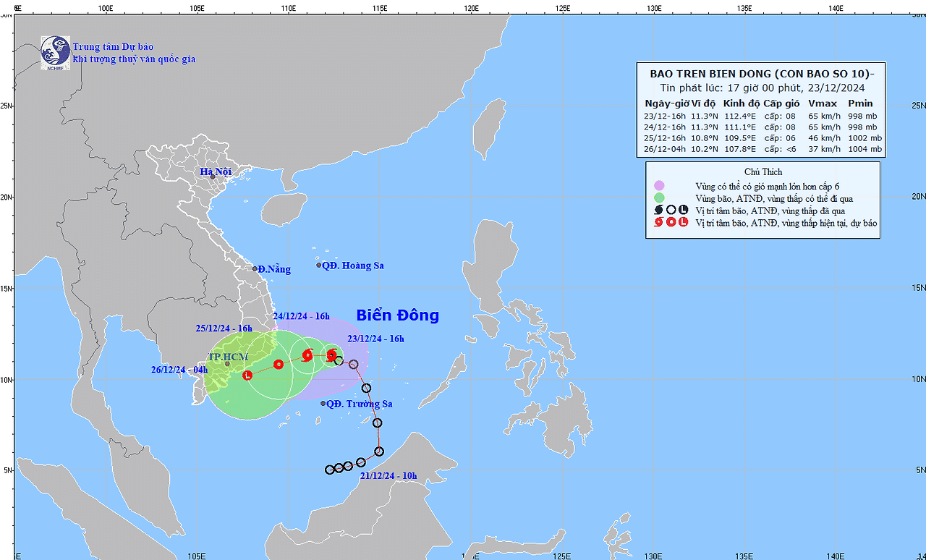Click the '26/12-04h' row in the forecast table

click(x=763, y=149)
